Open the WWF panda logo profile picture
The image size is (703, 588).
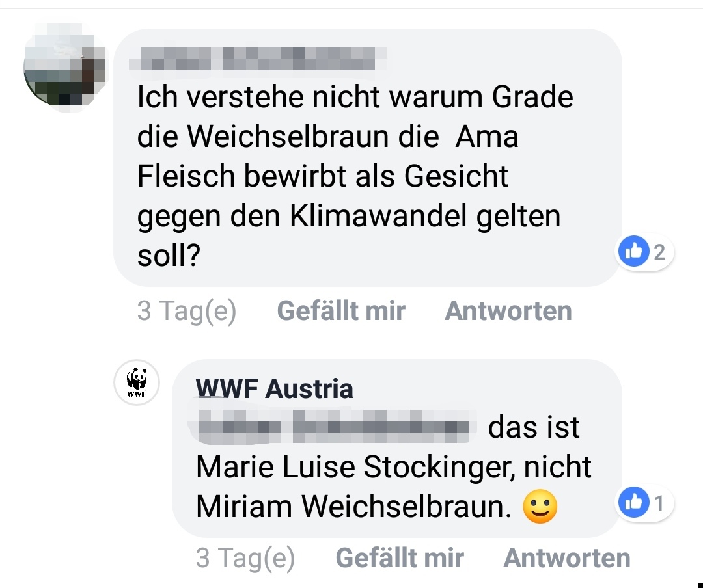(137, 382)
